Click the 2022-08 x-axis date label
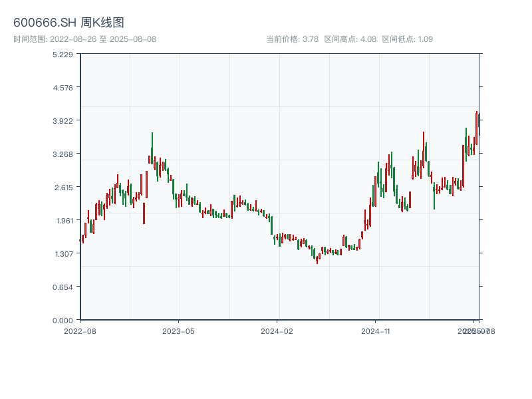The image size is (532, 399). (x=80, y=331)
